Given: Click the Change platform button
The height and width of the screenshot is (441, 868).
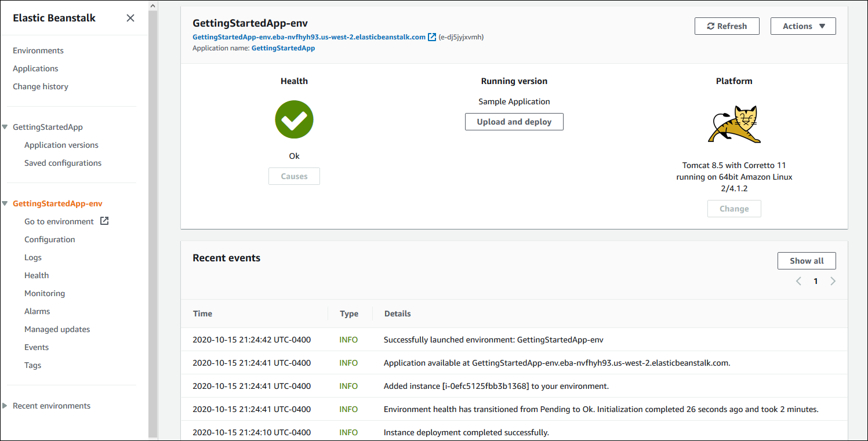Looking at the screenshot, I should click(x=734, y=209).
